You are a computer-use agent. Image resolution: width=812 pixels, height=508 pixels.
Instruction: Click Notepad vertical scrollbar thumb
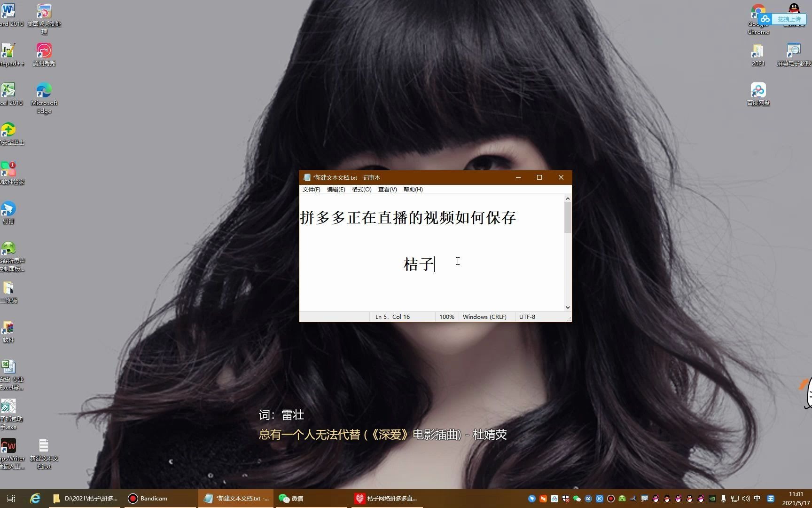[x=568, y=218]
